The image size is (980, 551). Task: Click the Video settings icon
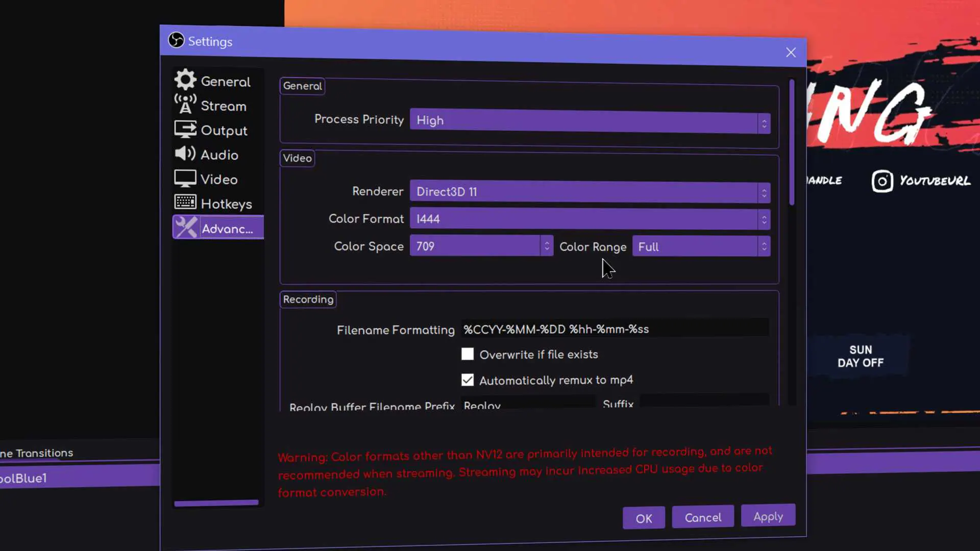pyautogui.click(x=185, y=179)
